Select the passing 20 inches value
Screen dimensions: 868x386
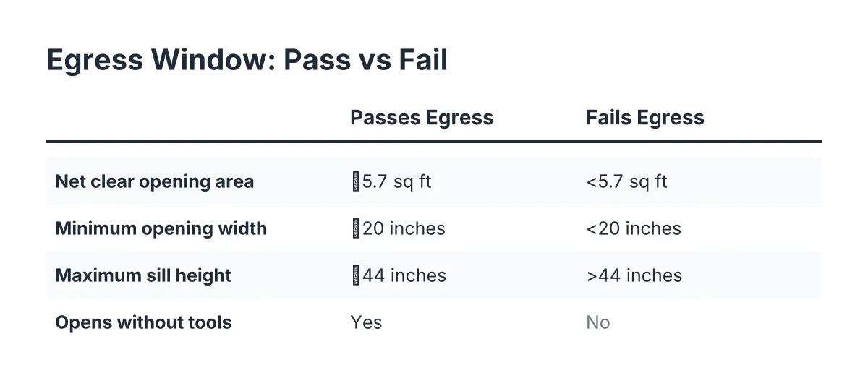(398, 228)
